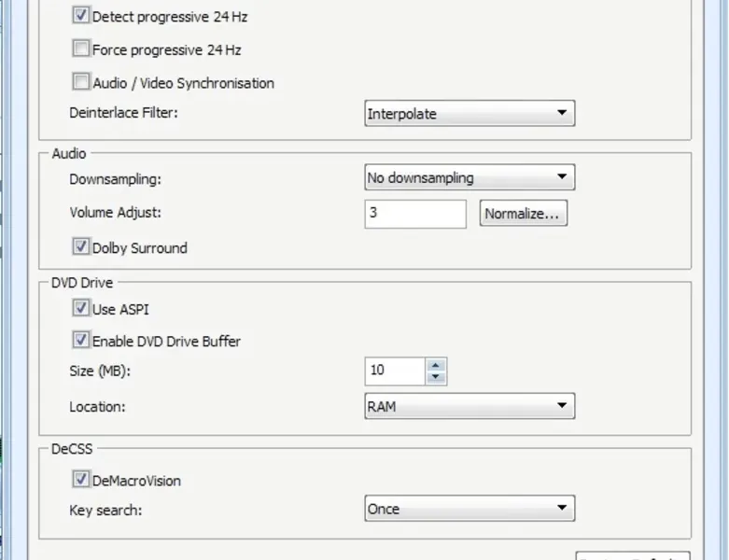Click the Volume Adjust input field
729x560 pixels.
pos(414,214)
